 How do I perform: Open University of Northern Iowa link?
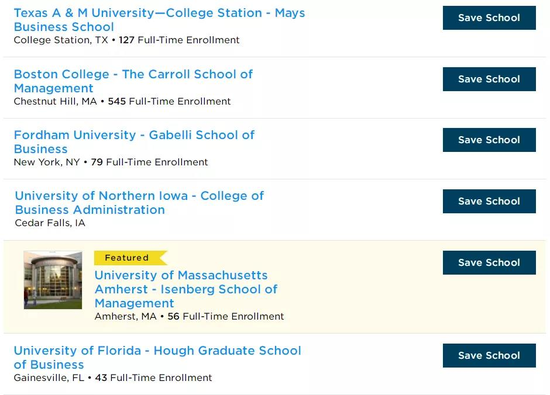(139, 202)
